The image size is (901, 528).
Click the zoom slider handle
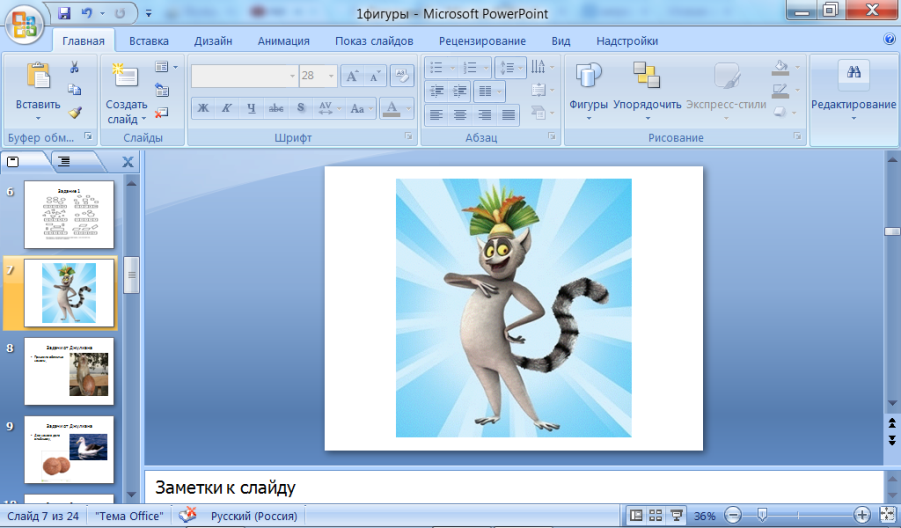click(x=762, y=515)
